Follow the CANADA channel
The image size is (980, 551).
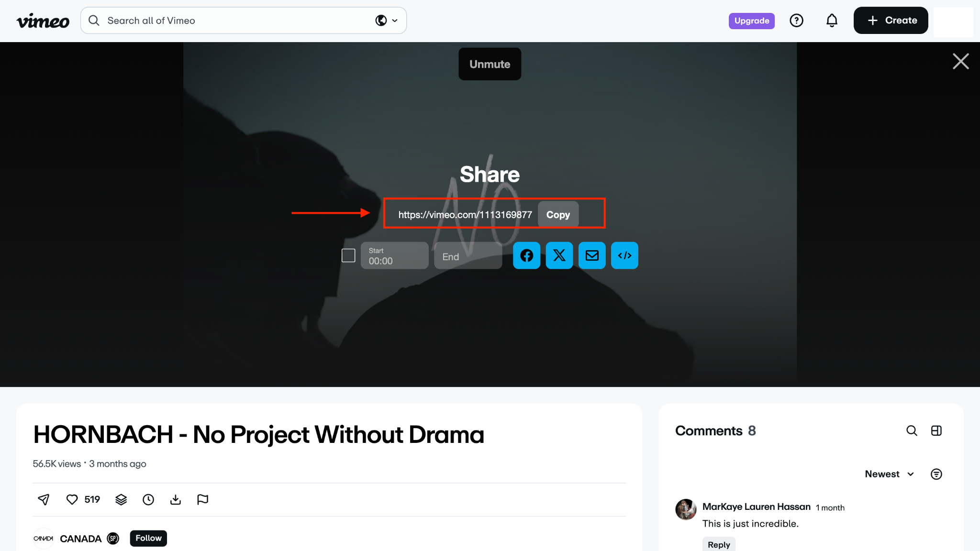[148, 538]
